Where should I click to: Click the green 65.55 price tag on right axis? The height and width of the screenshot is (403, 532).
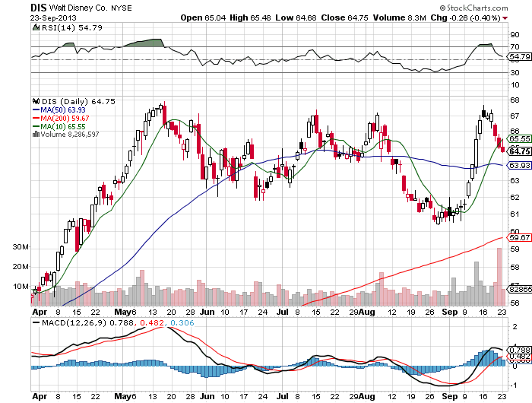click(519, 138)
